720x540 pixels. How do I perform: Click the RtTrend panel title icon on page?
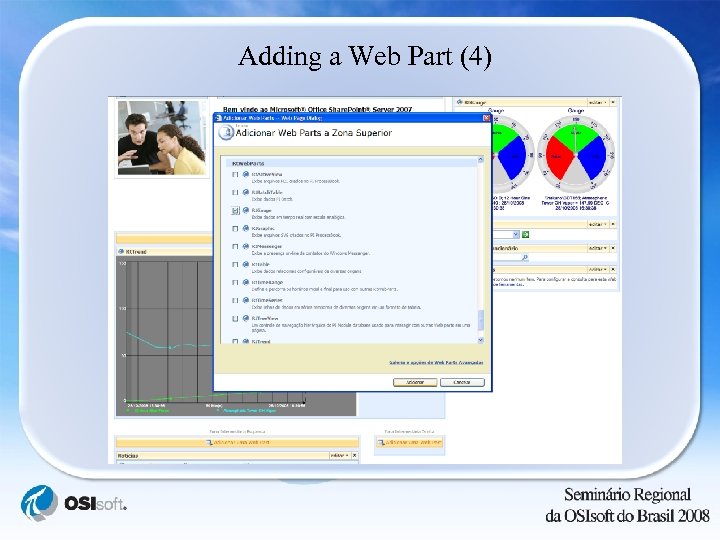(x=121, y=252)
